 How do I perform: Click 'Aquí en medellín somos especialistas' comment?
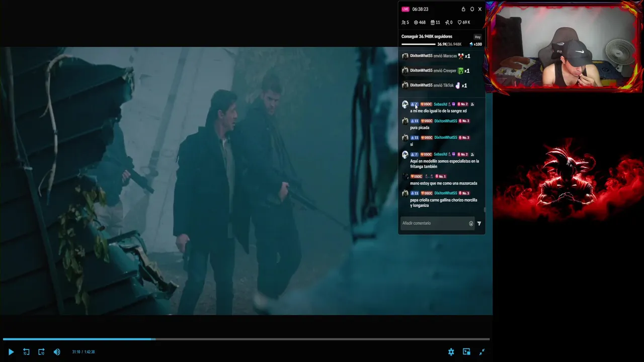(444, 164)
